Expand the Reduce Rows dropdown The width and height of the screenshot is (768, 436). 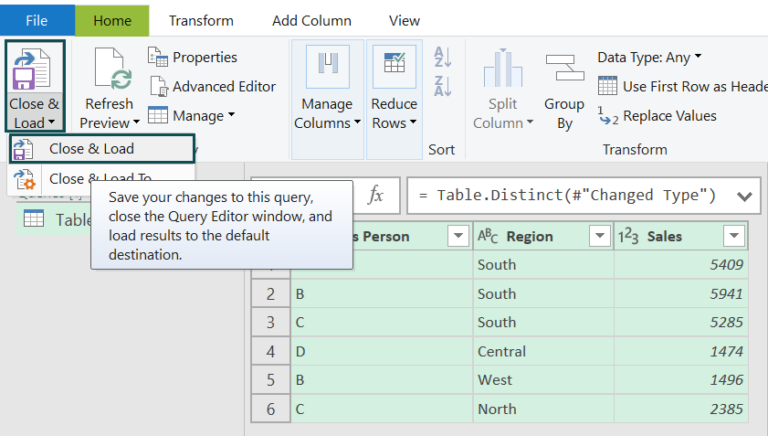[x=394, y=113]
